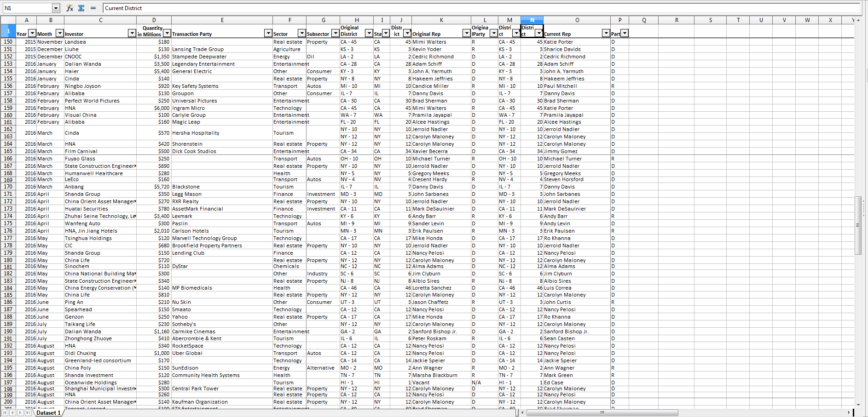Click into the Name Box showing N1
This screenshot has height=417, width=868.
tap(27, 8)
